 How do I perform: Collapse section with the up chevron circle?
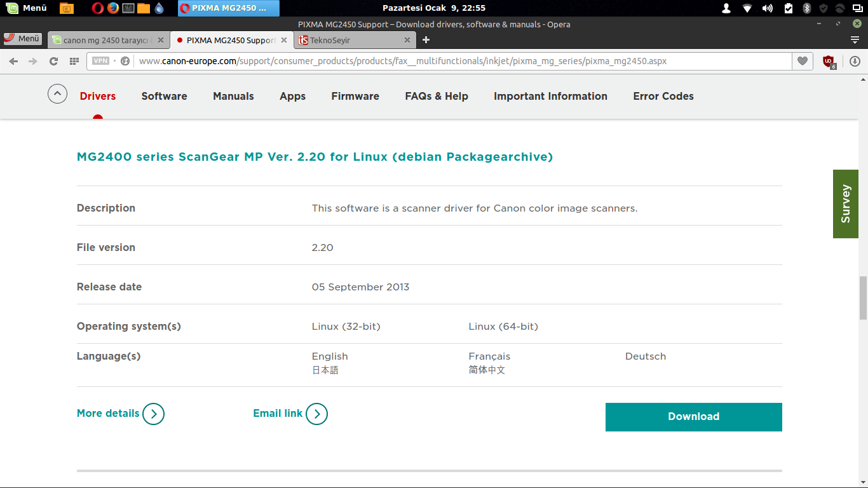pyautogui.click(x=57, y=95)
